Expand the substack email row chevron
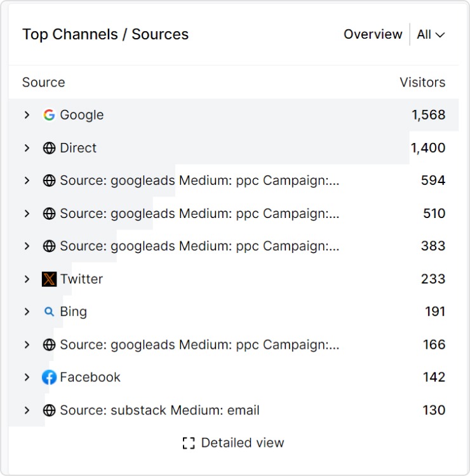Screen dimensions: 470x476 coord(27,411)
